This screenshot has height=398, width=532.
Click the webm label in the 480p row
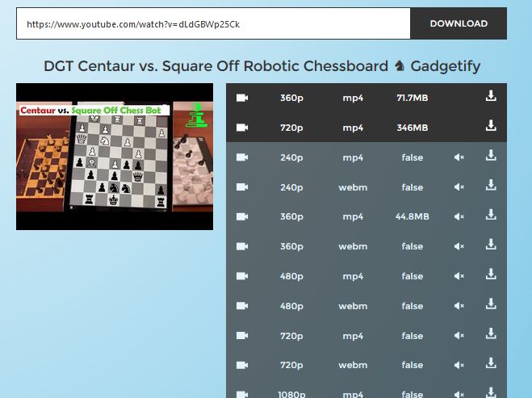(353, 306)
